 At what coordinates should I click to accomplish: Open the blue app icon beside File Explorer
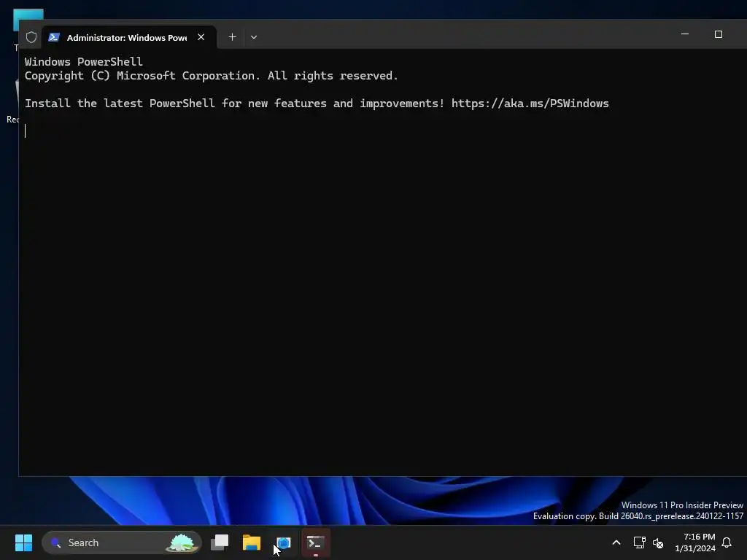coord(284,542)
